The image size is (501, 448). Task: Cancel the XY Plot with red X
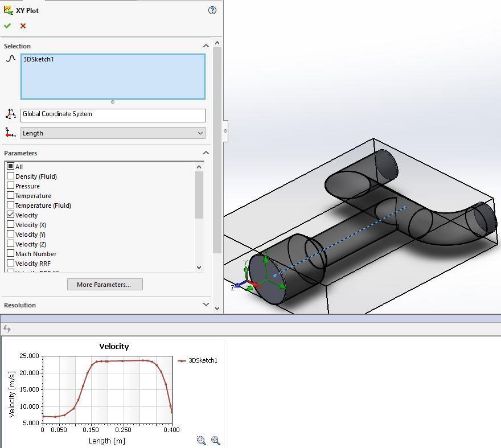[23, 26]
